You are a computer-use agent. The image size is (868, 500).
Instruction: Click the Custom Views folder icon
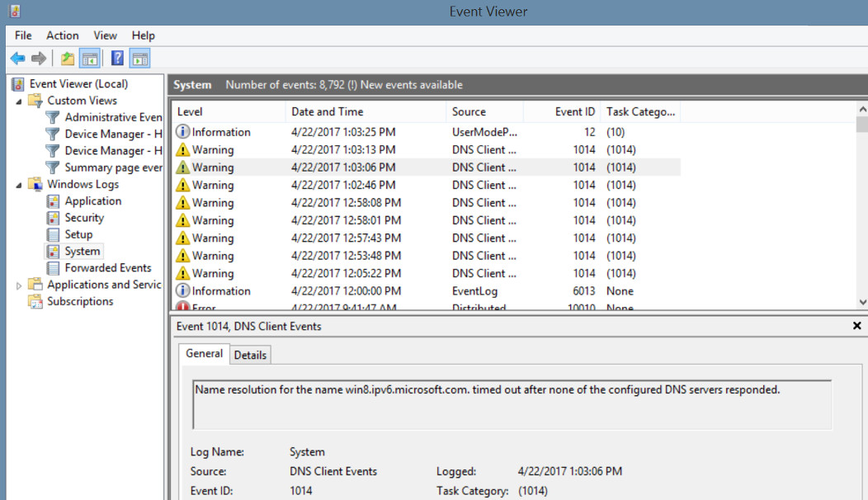35,101
